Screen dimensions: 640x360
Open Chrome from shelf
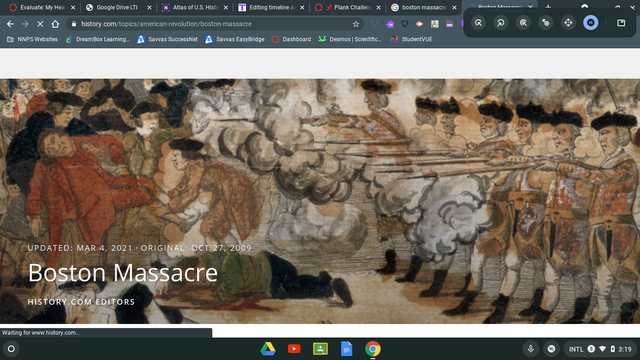[373, 349]
